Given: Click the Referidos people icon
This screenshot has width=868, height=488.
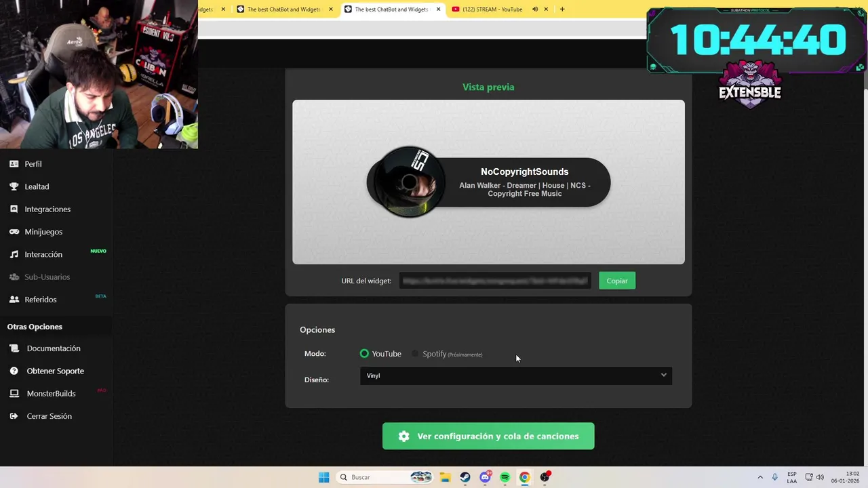Looking at the screenshot, I should tap(14, 300).
